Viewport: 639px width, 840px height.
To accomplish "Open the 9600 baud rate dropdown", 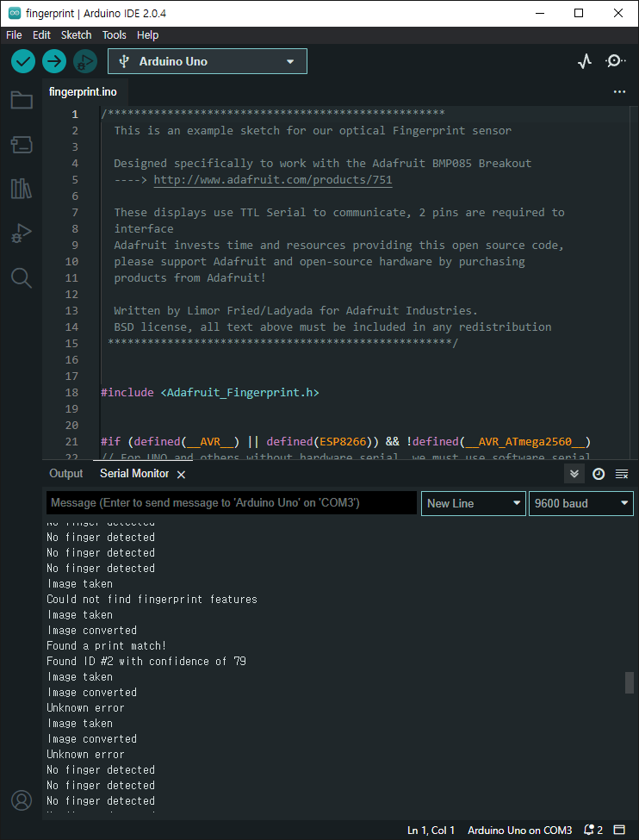I will [x=581, y=504].
